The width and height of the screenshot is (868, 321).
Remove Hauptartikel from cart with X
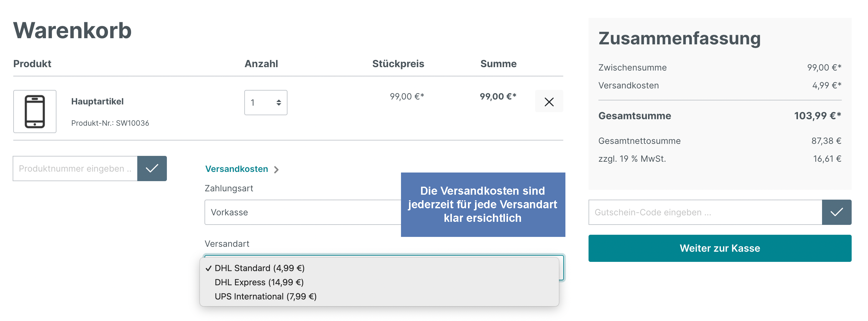pos(549,101)
